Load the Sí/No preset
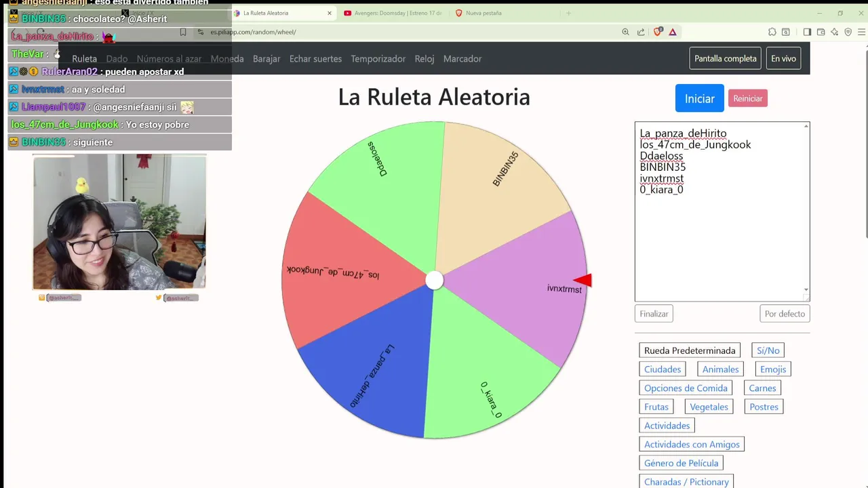 click(x=768, y=350)
